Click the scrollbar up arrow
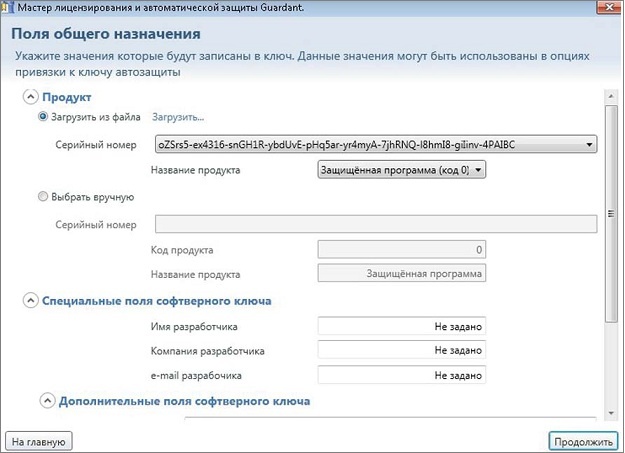 pos(611,96)
